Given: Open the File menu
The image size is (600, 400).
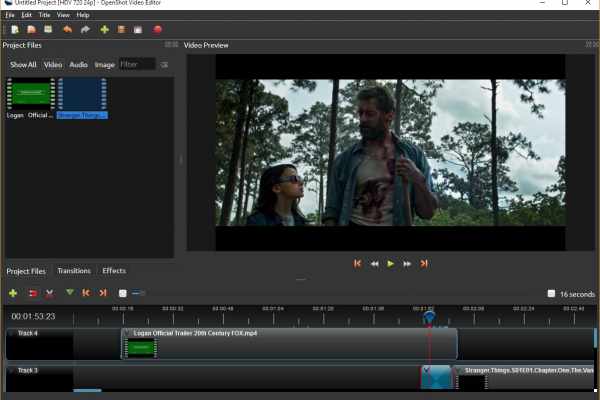Looking at the screenshot, I should coord(10,15).
